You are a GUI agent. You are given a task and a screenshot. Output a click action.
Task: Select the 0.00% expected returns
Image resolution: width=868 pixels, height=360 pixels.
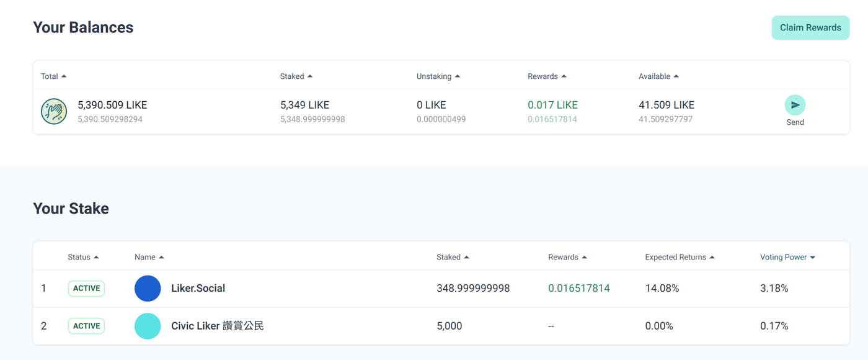(659, 326)
